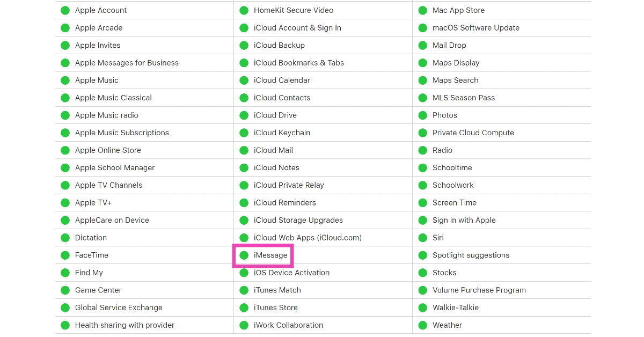Click the status dot beside Private Cloud Compute
The width and height of the screenshot is (644, 337).
click(x=422, y=133)
